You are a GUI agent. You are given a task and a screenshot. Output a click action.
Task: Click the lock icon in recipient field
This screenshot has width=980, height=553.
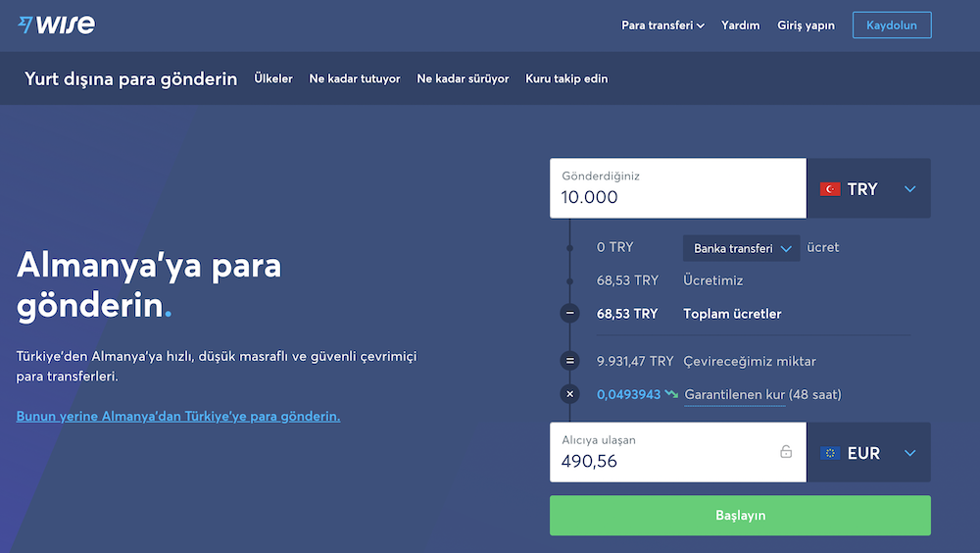coord(786,451)
